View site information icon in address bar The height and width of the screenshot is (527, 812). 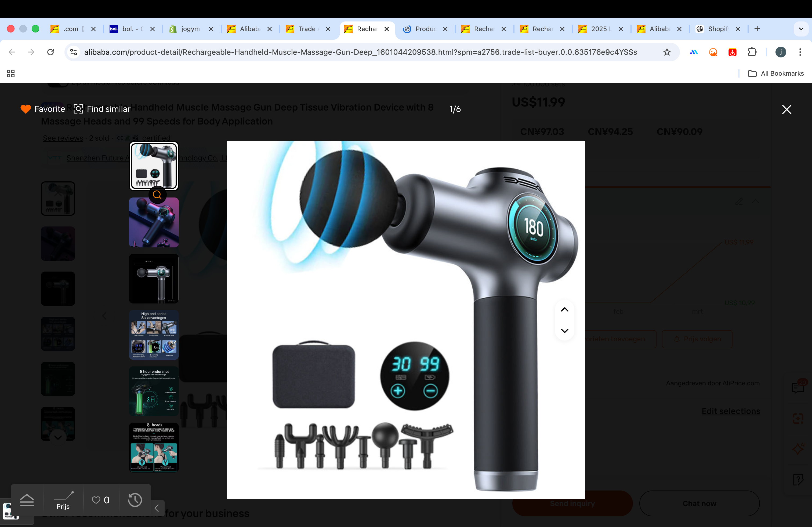[x=74, y=52]
